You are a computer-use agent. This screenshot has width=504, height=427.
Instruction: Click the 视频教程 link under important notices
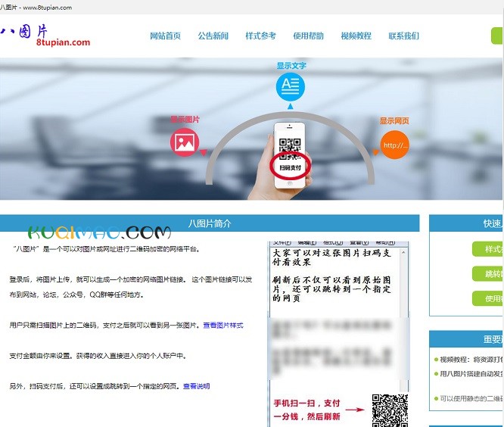[x=471, y=359]
